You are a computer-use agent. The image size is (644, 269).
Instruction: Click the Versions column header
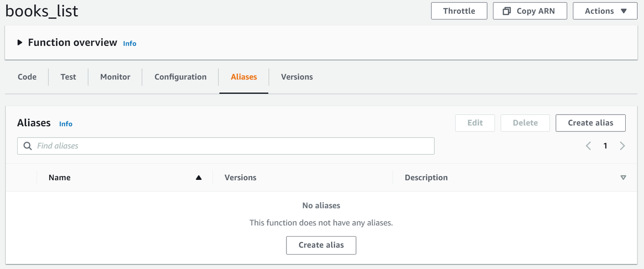(240, 178)
